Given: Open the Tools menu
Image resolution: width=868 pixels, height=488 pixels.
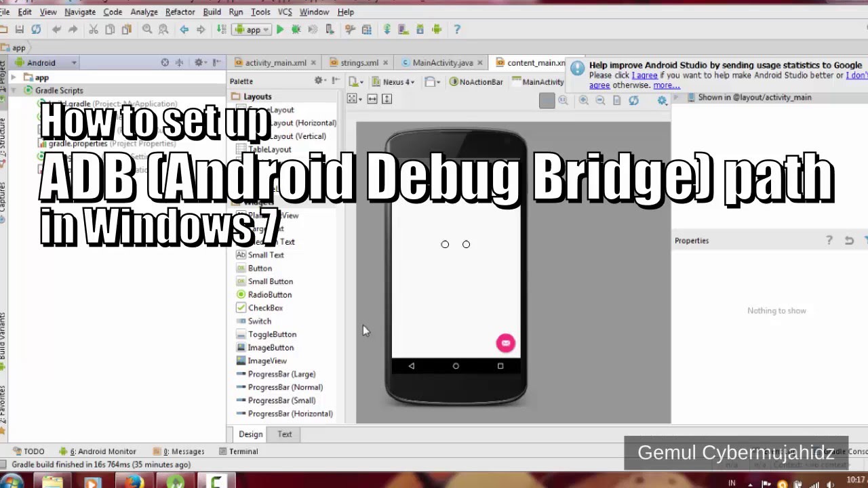Looking at the screenshot, I should [260, 12].
